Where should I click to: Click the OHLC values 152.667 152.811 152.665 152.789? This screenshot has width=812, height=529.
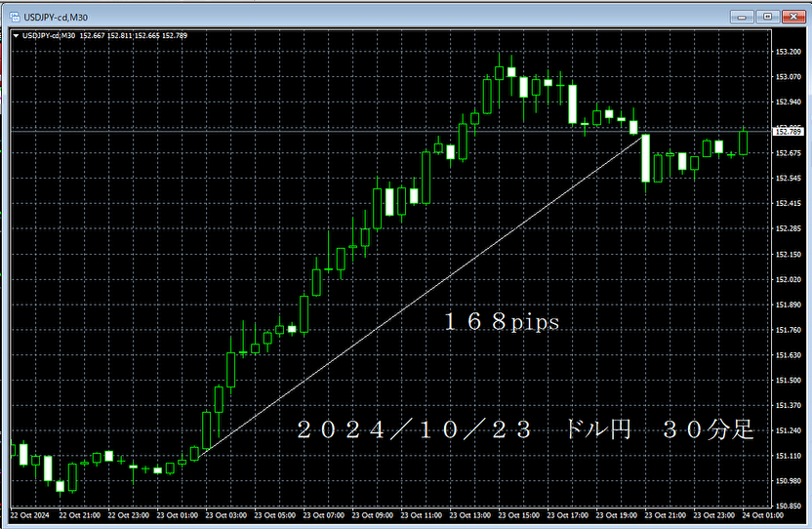134,36
